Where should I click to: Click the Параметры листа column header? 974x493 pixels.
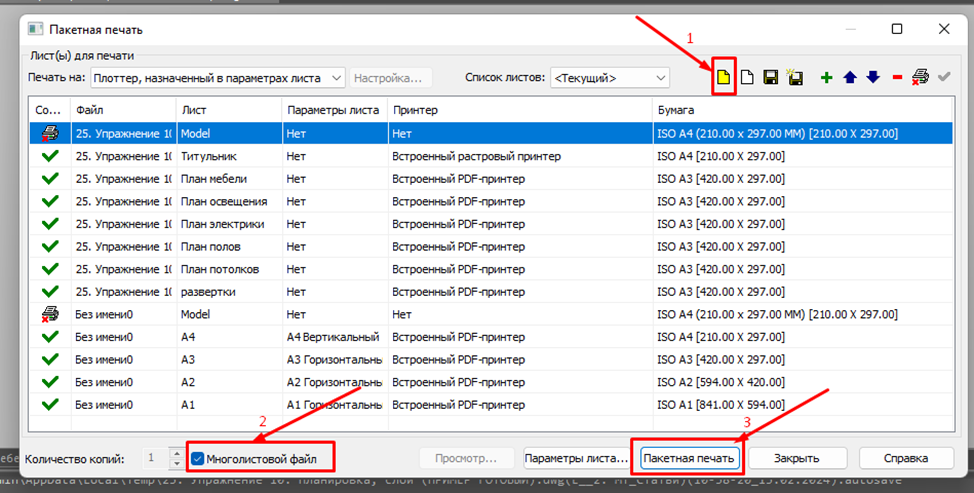(x=334, y=110)
